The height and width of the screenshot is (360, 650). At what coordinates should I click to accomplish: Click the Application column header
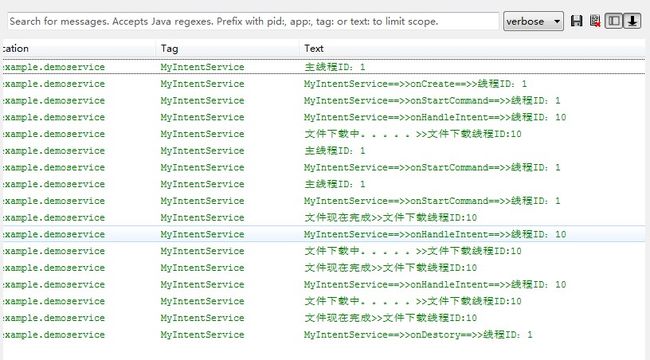click(16, 49)
